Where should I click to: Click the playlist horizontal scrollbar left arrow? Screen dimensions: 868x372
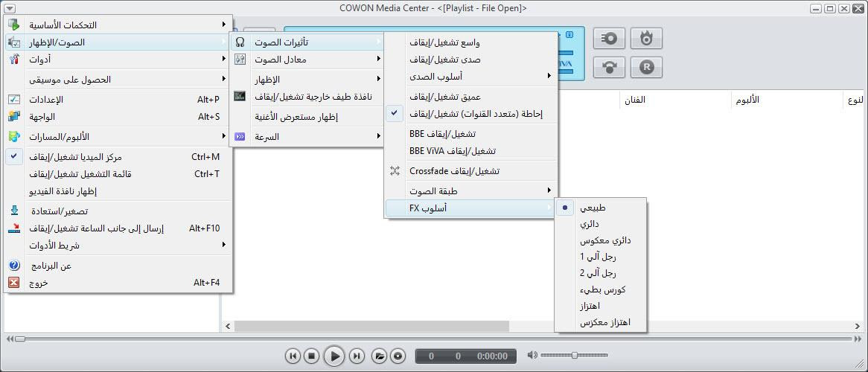click(x=228, y=327)
